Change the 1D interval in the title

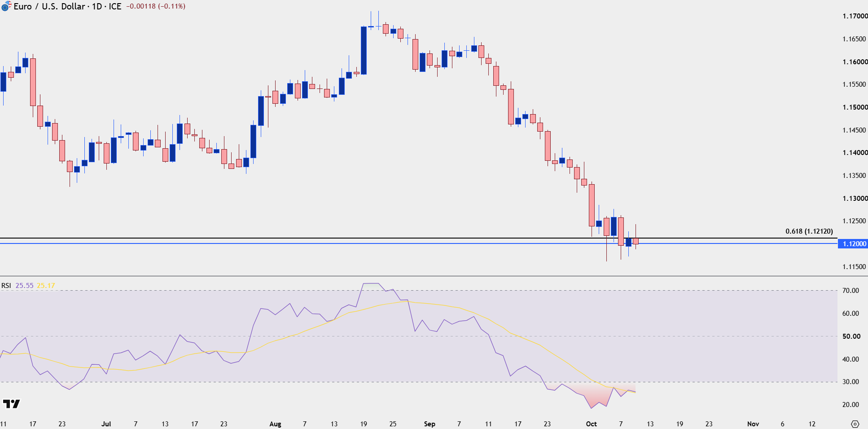97,6
